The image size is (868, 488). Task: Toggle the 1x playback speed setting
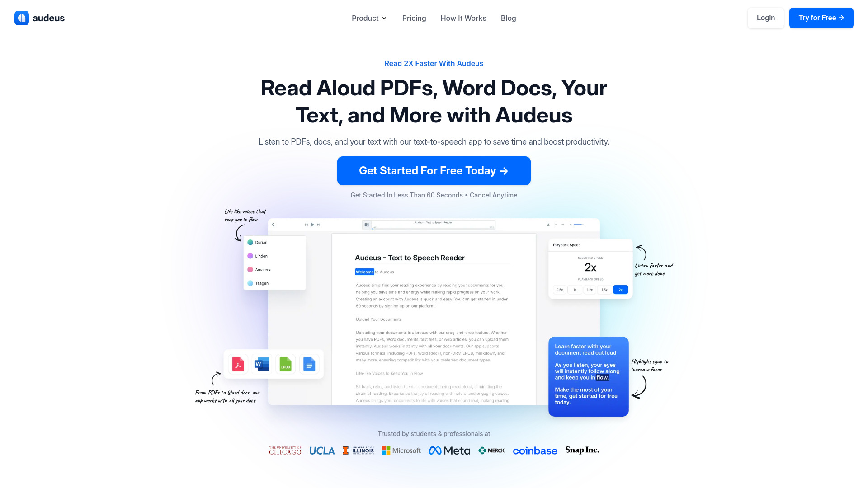click(574, 290)
